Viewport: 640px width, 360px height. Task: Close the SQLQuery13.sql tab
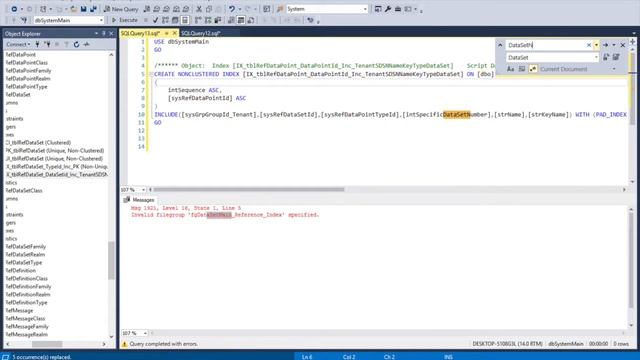tap(174, 33)
